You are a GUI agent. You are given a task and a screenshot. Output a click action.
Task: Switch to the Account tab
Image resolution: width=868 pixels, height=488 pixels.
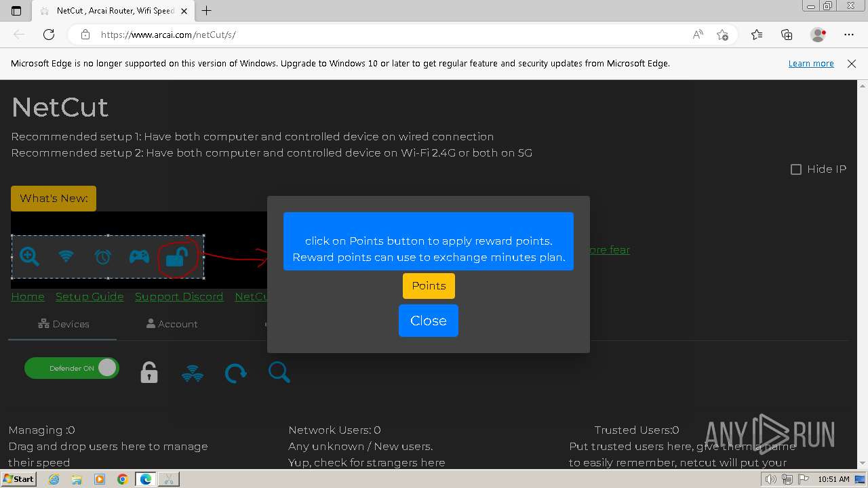(x=172, y=324)
